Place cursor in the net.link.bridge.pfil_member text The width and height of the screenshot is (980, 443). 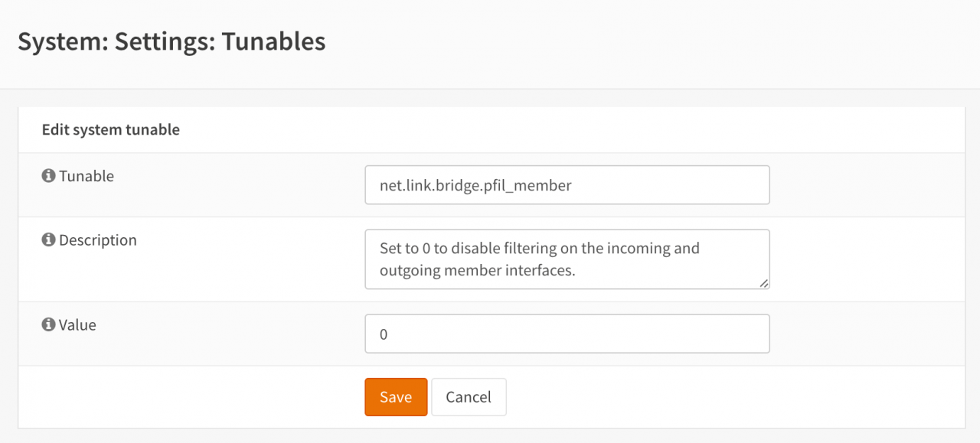pyautogui.click(x=475, y=185)
